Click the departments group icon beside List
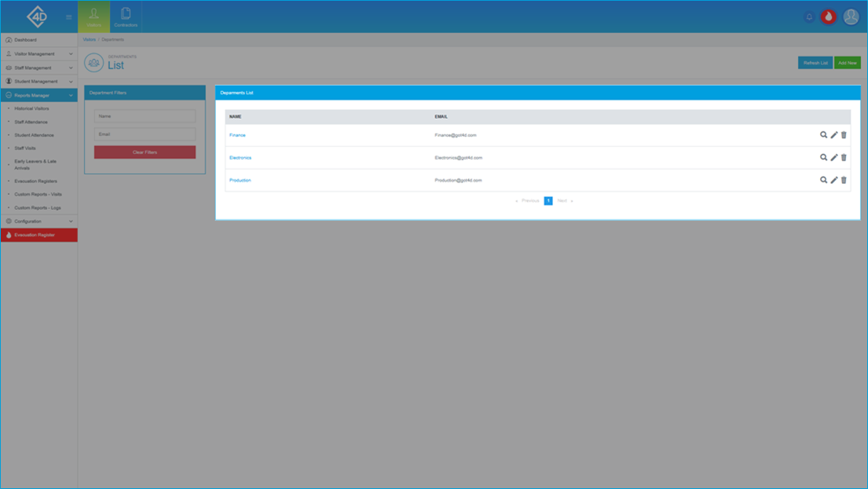Image resolution: width=868 pixels, height=489 pixels. point(94,63)
